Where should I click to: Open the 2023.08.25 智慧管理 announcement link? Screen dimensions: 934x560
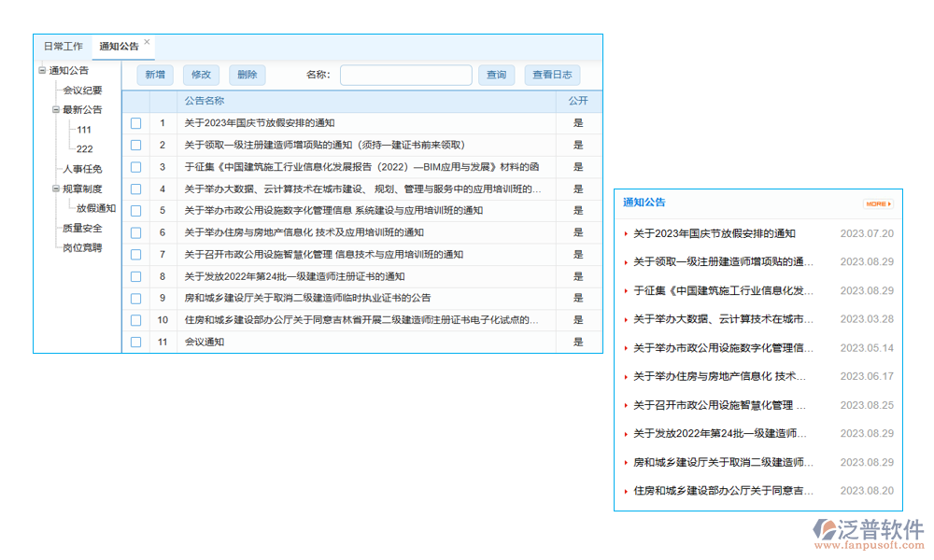710,405
